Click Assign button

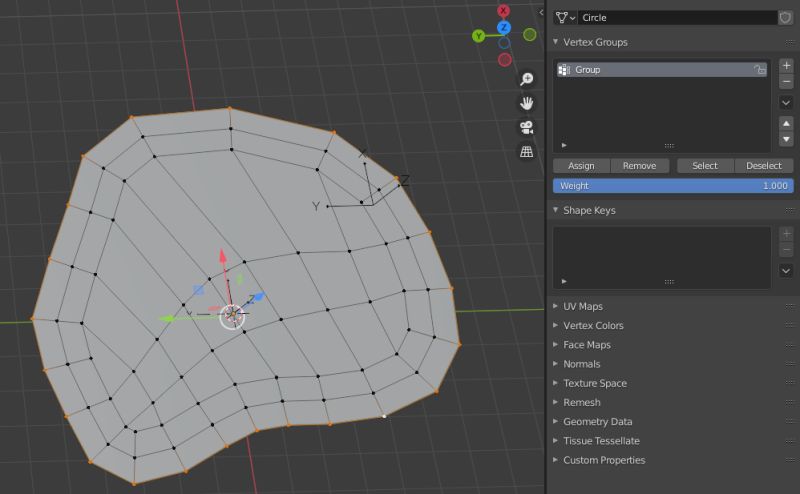[x=581, y=166]
